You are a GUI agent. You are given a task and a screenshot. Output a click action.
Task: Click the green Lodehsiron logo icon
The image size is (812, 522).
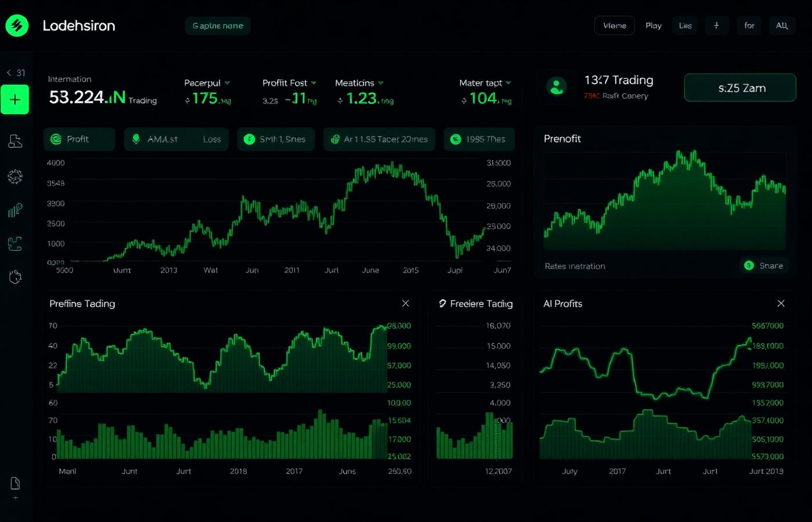(x=17, y=25)
